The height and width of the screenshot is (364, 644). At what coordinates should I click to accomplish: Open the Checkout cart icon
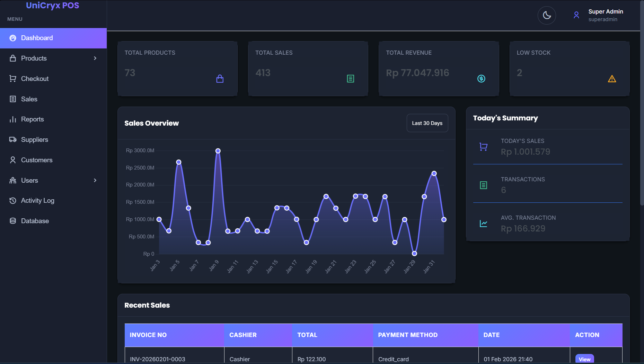tap(13, 79)
